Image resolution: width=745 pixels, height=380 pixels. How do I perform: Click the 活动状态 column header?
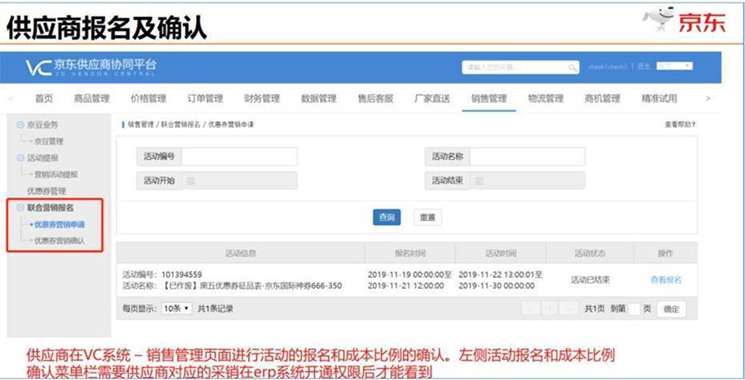(590, 253)
